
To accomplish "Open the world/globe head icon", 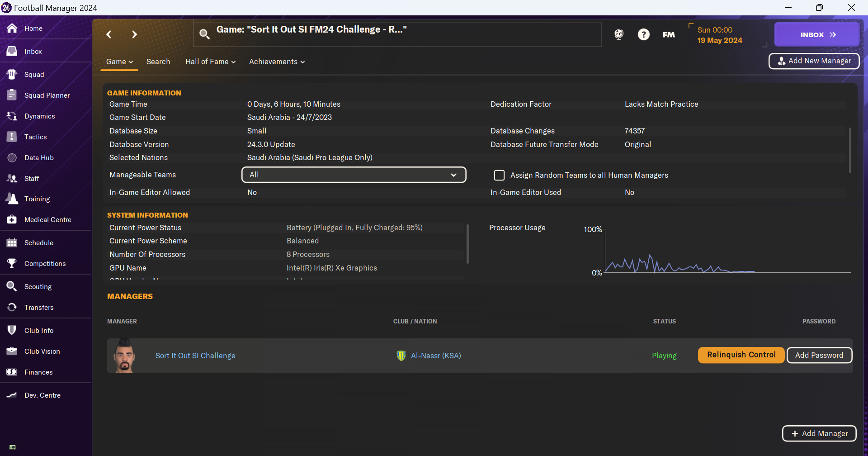I will click(619, 34).
